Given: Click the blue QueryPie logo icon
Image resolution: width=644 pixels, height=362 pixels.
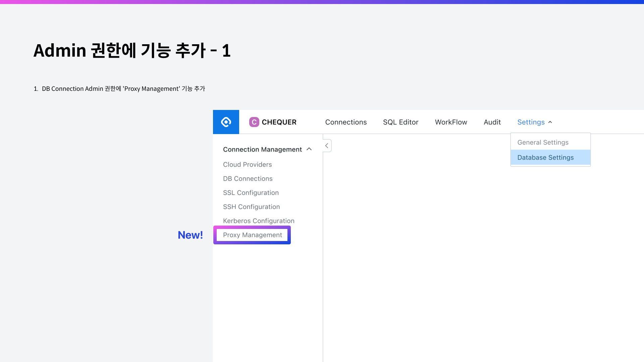Looking at the screenshot, I should pos(226,122).
